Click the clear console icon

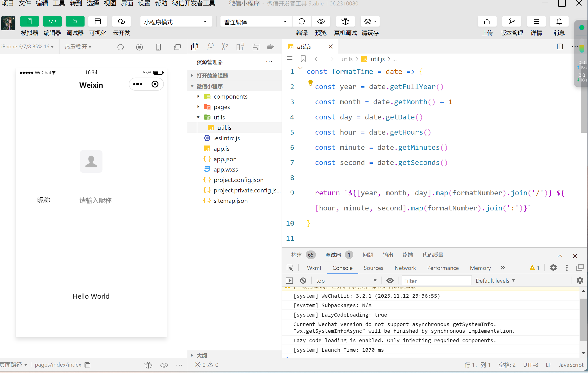pos(303,280)
